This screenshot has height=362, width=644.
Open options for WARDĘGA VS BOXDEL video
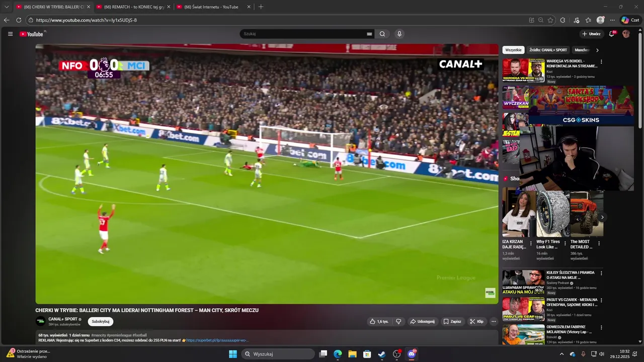pyautogui.click(x=601, y=62)
